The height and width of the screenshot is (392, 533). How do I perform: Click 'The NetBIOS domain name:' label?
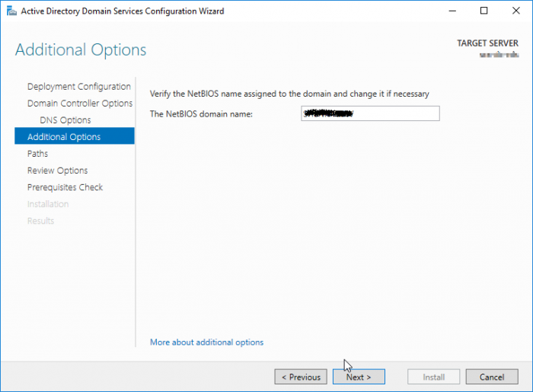click(201, 114)
